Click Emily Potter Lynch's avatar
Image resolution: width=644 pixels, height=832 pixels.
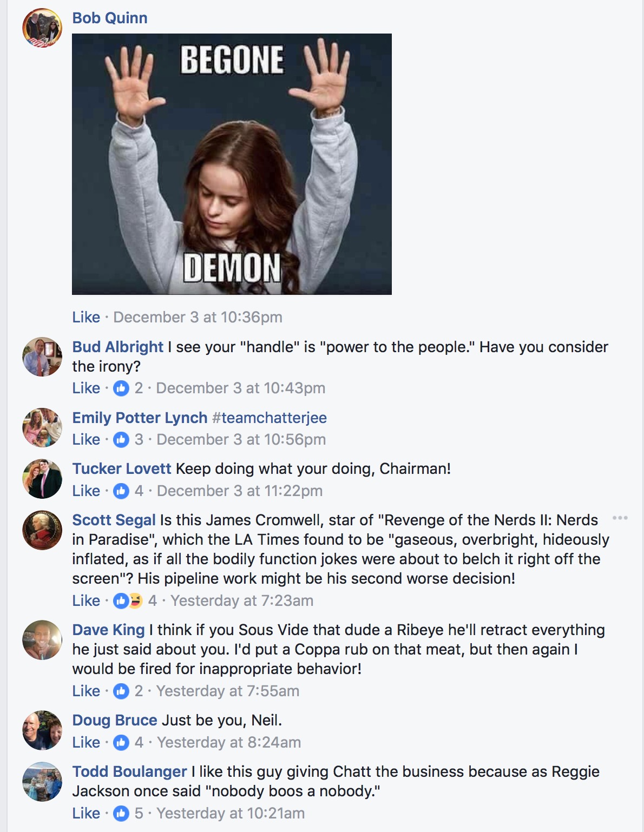[42, 428]
